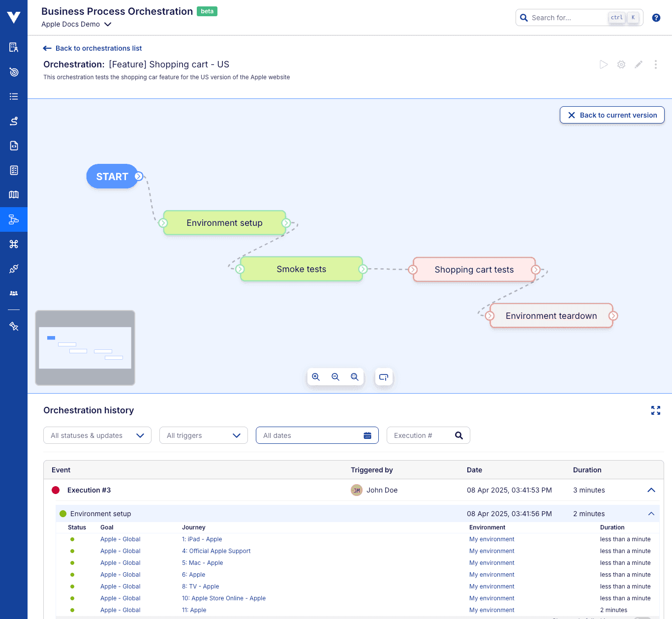672x619 pixels.
Task: Select the Orchestrations flow icon in sidebar
Action: tap(13, 219)
